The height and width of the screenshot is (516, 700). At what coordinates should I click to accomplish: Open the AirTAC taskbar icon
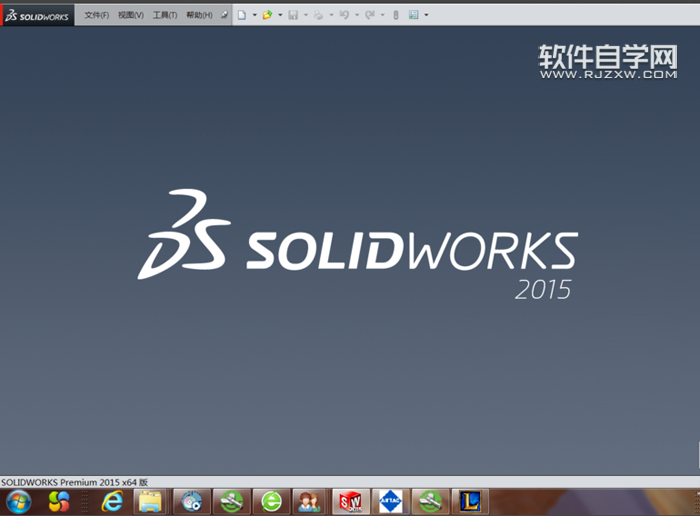391,502
